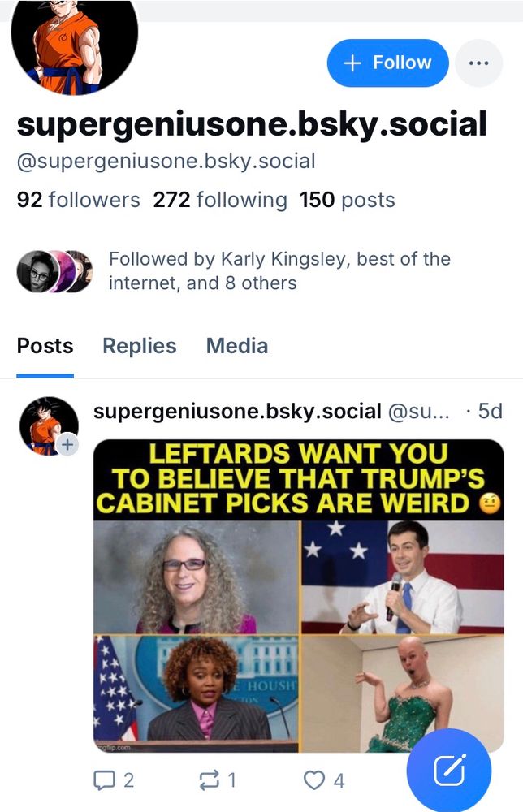
Task: Click the 5d post timestamp
Action: [x=490, y=411]
